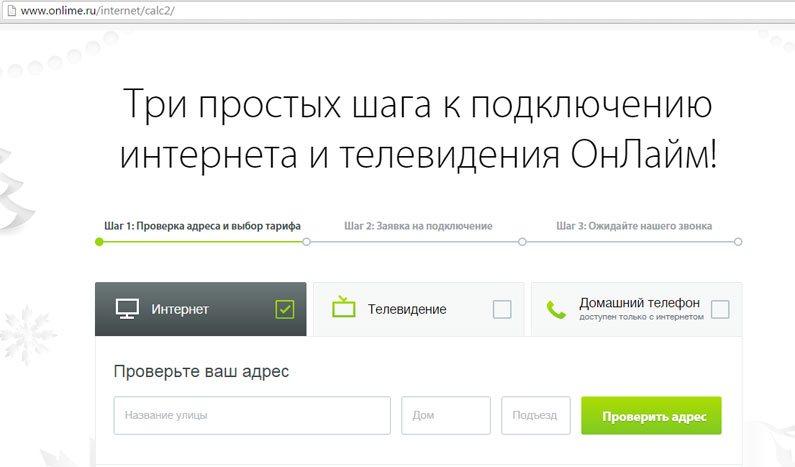Click the final circle on progress line
The image size is (795, 467).
738,242
